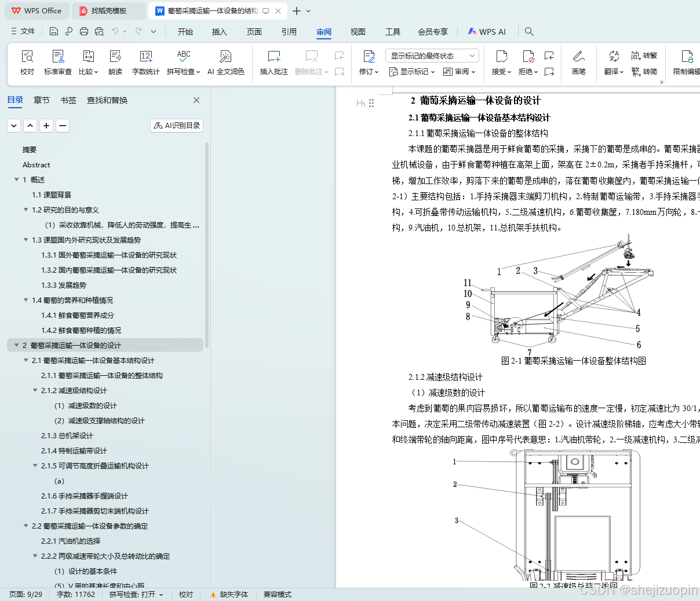Click 字数: 11762 in status bar
This screenshot has height=601, width=700.
tap(76, 595)
